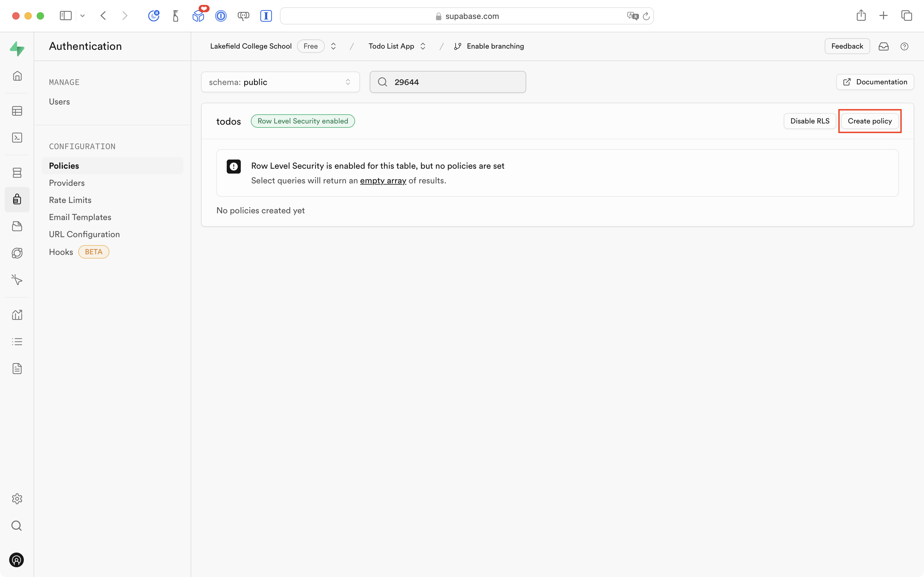Image resolution: width=924 pixels, height=577 pixels.
Task: Click the Row Level Security enabled badge
Action: [302, 121]
